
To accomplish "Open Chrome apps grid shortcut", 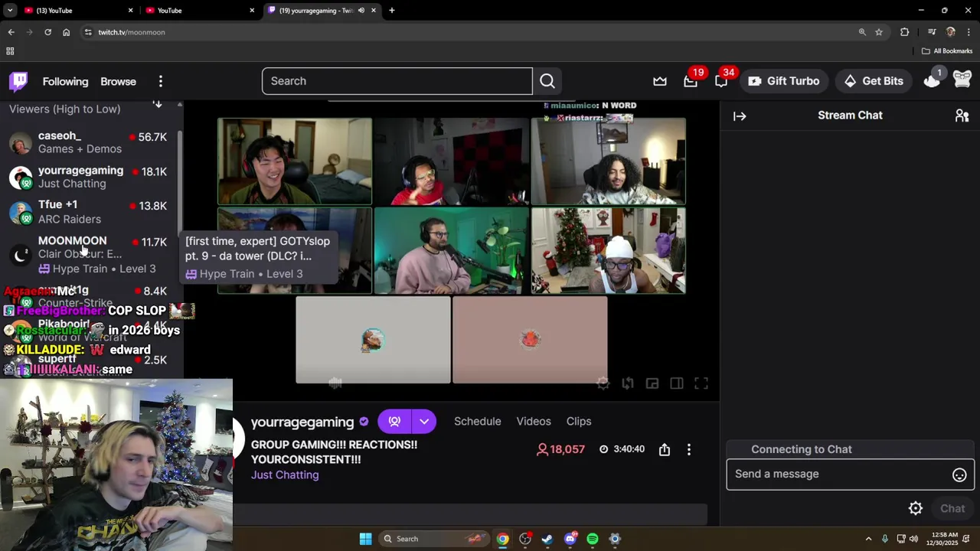I will 10,51.
